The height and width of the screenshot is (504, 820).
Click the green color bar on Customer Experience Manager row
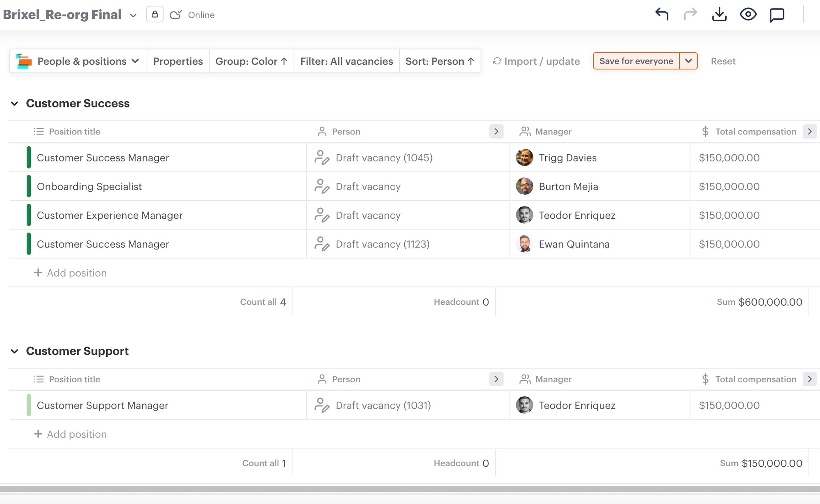tap(29, 215)
